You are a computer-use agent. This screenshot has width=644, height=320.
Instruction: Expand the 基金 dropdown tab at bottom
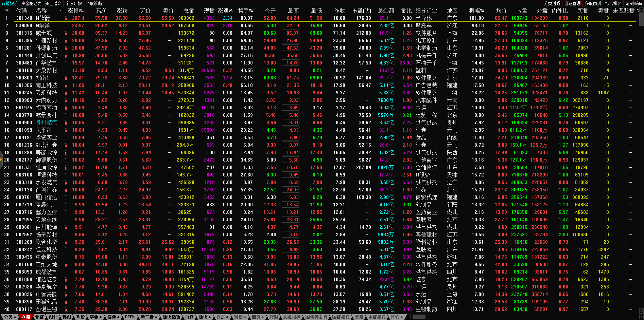click(x=95, y=317)
